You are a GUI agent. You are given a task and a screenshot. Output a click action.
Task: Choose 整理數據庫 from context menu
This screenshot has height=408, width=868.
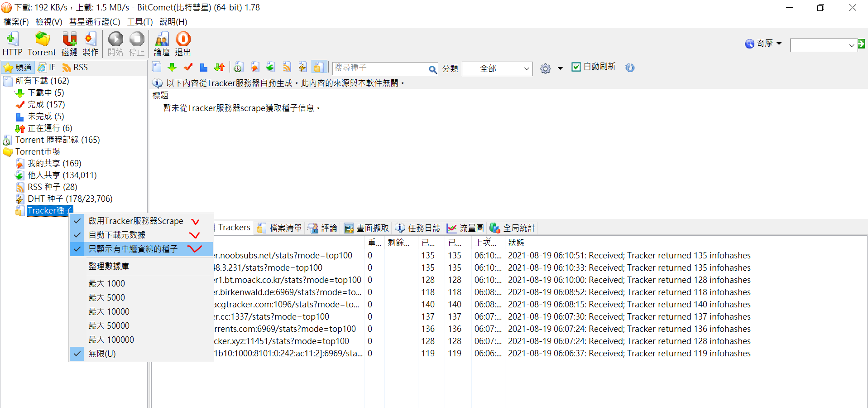(141, 266)
